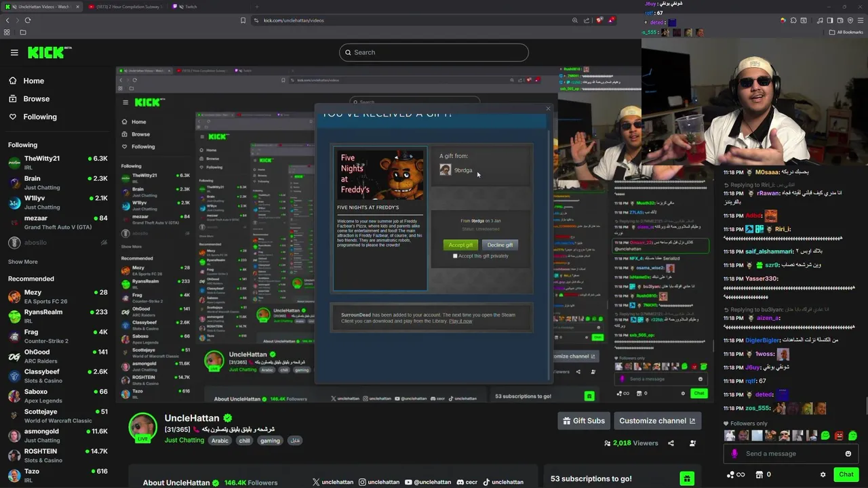Check Accept this gift privately
The image size is (868, 488).
(x=455, y=256)
